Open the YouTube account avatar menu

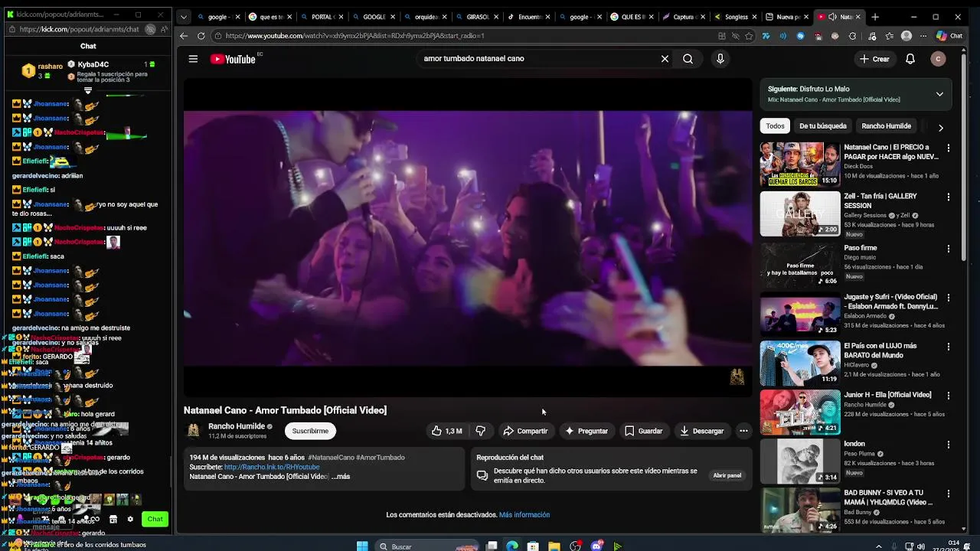(x=938, y=59)
